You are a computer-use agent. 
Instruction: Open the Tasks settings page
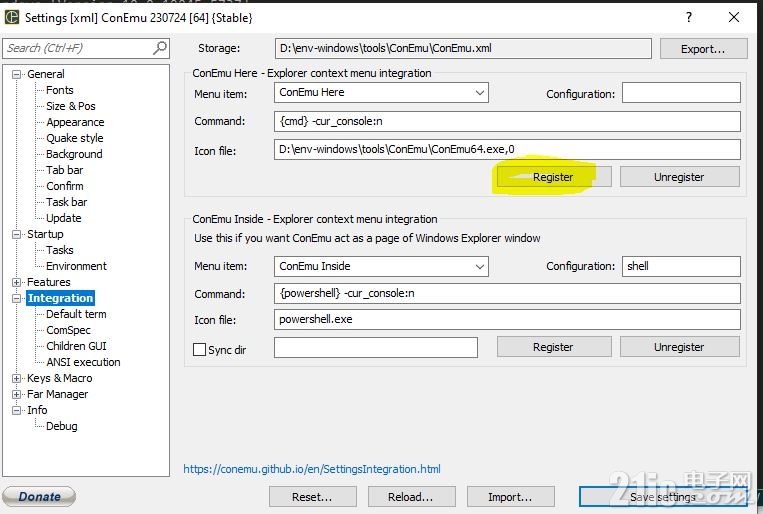(x=59, y=250)
